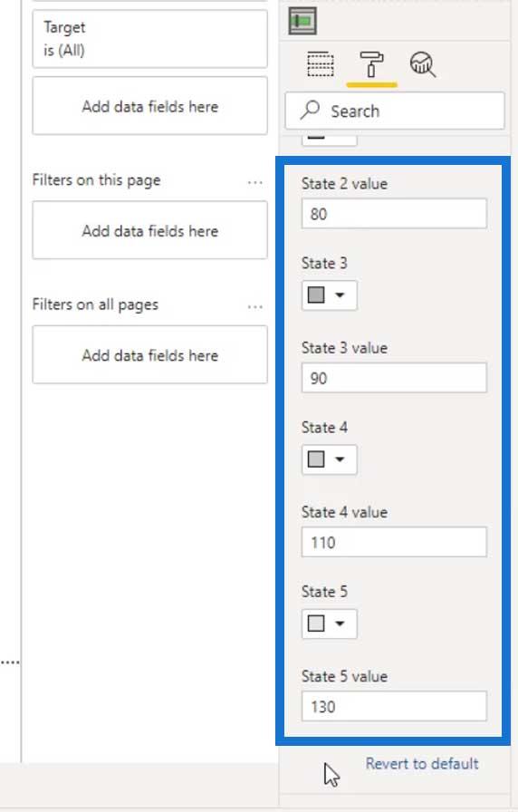Expand the State 3 color dropdown arrow

(340, 295)
